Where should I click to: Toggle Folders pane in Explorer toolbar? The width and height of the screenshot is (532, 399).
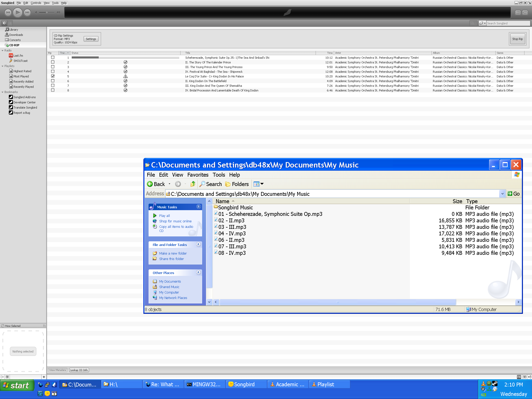(x=237, y=184)
